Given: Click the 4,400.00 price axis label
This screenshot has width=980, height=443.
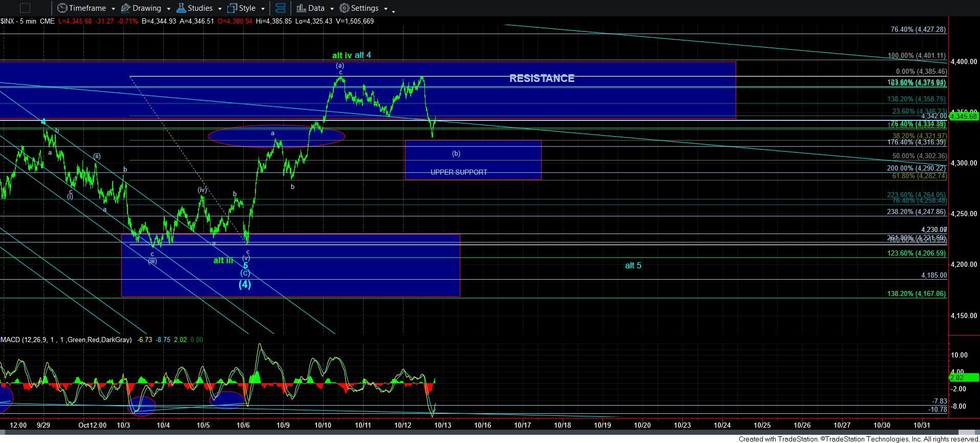Looking at the screenshot, I should (964, 61).
